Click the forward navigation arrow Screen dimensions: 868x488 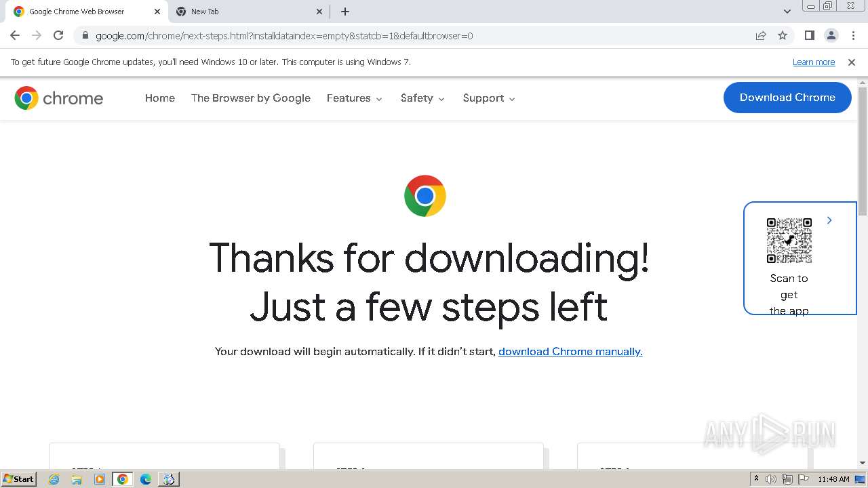click(x=37, y=35)
